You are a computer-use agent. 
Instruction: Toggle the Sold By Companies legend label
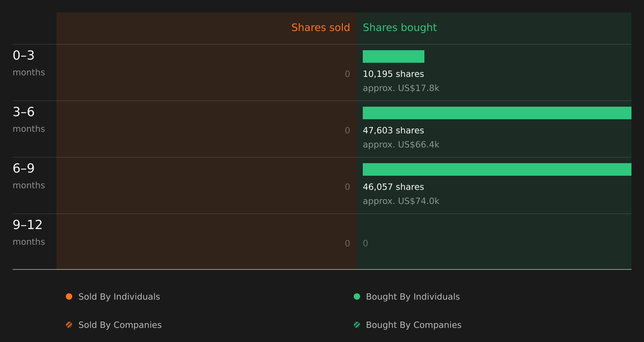click(x=120, y=325)
